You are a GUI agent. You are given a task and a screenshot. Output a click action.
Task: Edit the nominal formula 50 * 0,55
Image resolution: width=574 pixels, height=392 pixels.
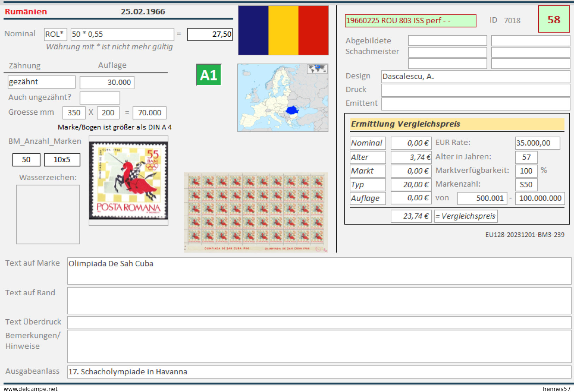tap(122, 35)
